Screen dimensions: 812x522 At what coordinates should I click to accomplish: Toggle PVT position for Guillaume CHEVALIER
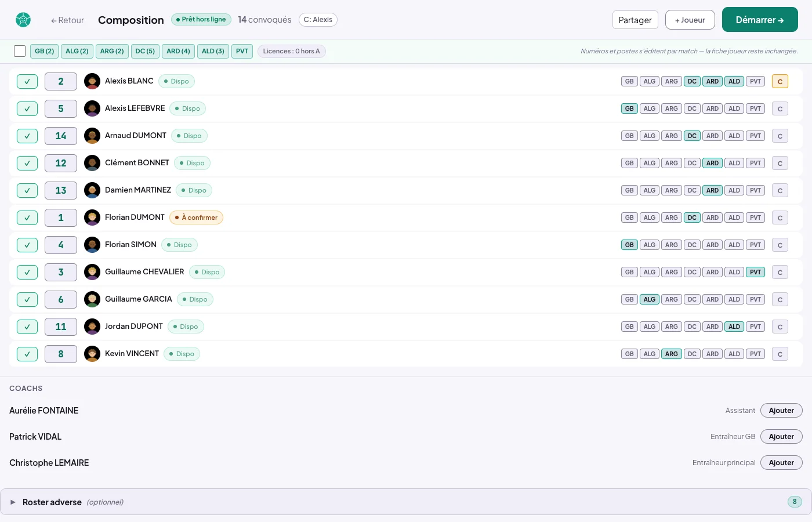(755, 272)
